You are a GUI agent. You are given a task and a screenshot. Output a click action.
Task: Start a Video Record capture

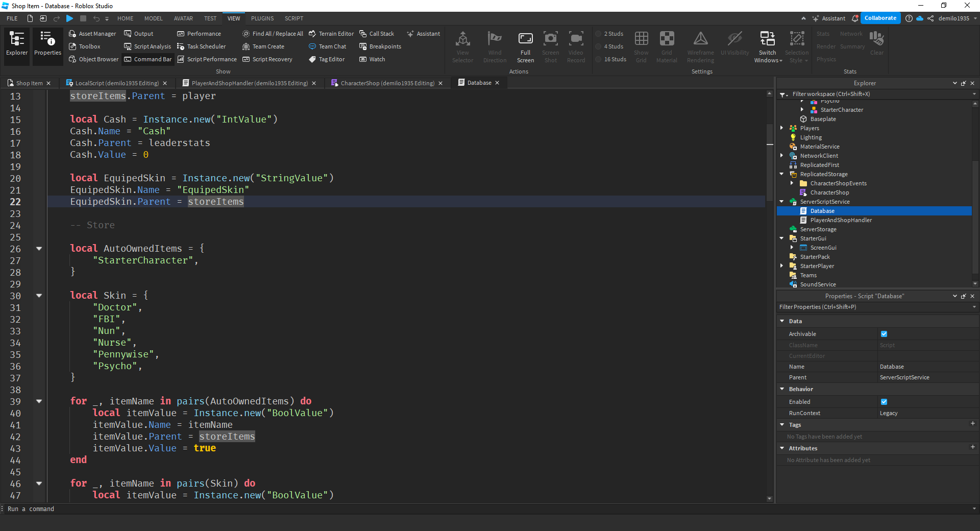[575, 46]
